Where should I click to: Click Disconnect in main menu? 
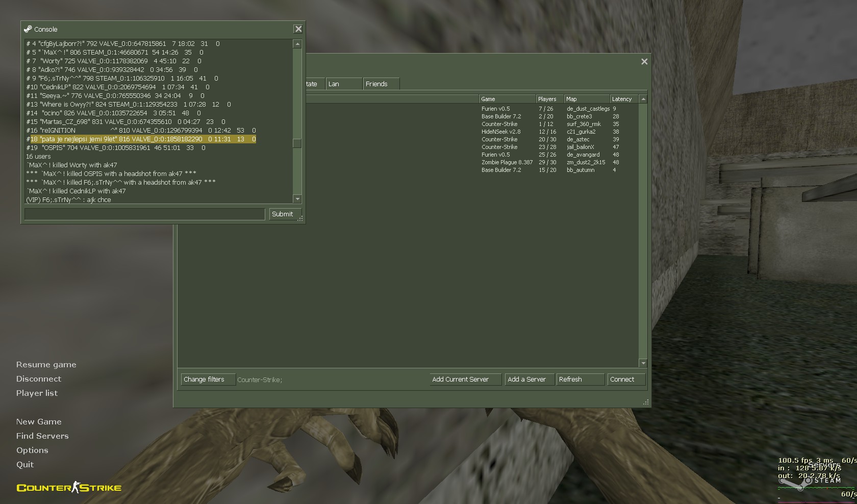pyautogui.click(x=38, y=379)
